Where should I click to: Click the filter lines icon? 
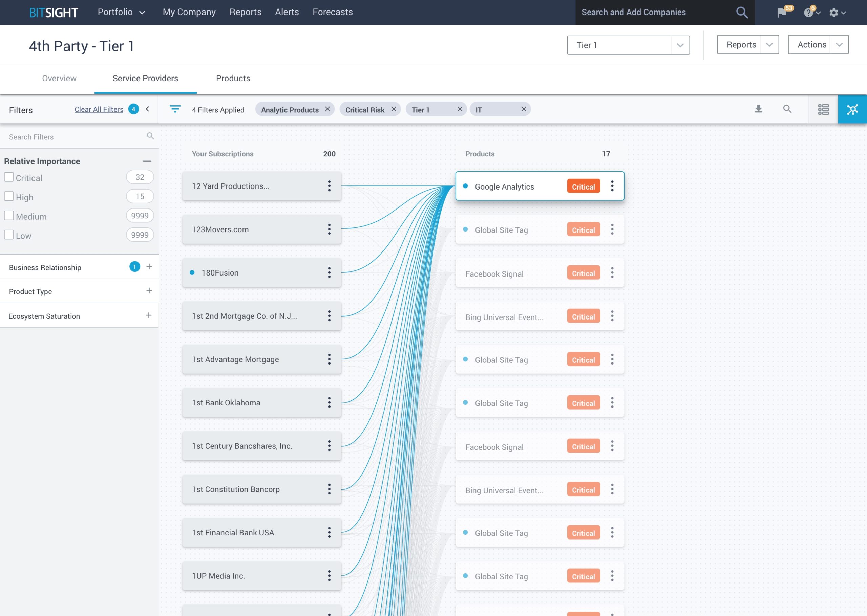[x=175, y=109]
